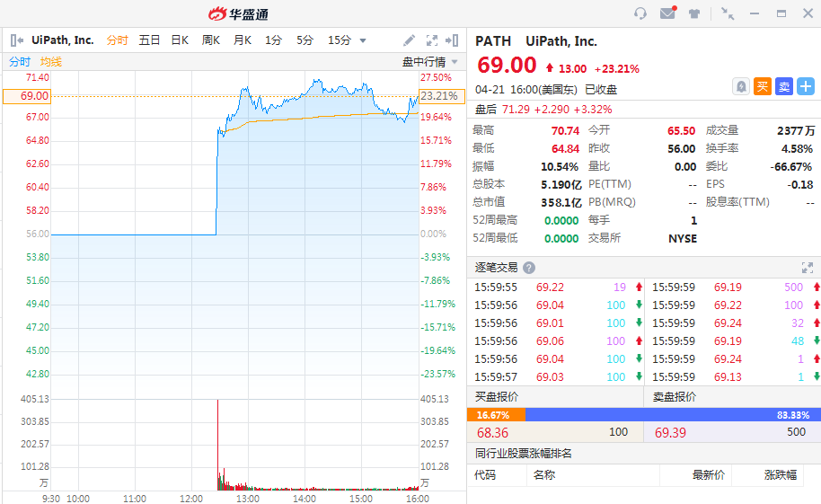This screenshot has width=821, height=504.
Task: Click the 同行业股票涨幅排名 section title
Action: 523,453
